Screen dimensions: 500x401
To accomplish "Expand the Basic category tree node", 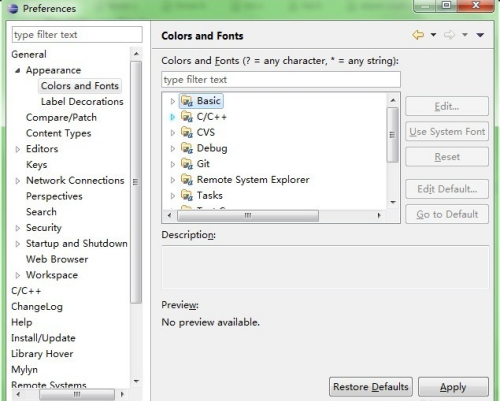I will pyautogui.click(x=173, y=101).
